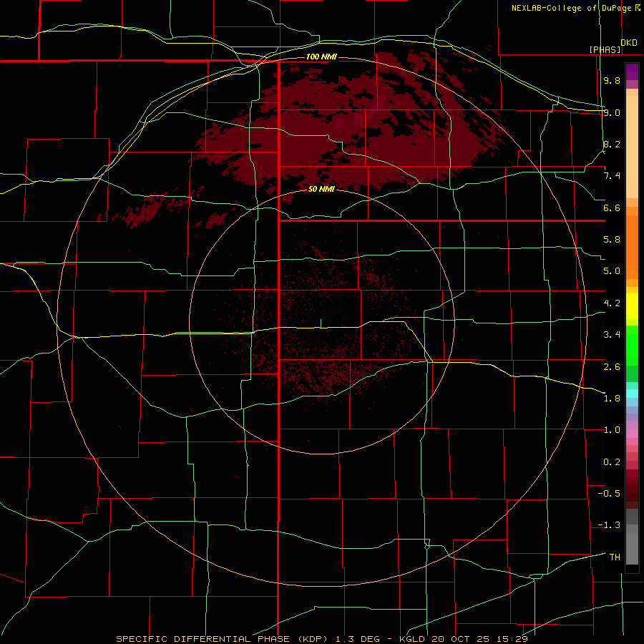Pick the bright orange band on color bar

point(632,248)
